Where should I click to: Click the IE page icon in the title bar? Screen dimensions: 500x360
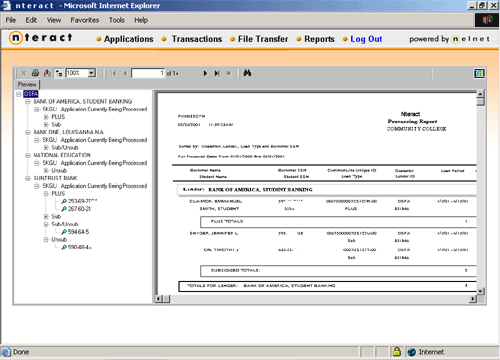pyautogui.click(x=6, y=6)
